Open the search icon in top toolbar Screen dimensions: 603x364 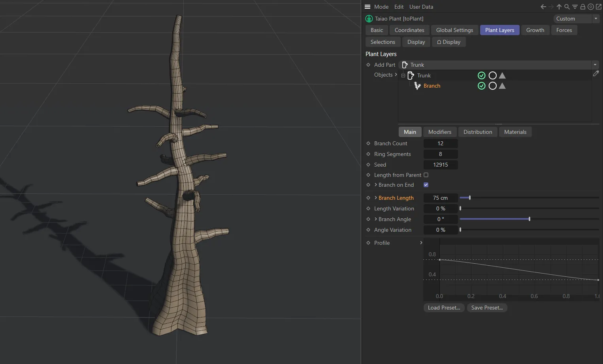coord(567,7)
